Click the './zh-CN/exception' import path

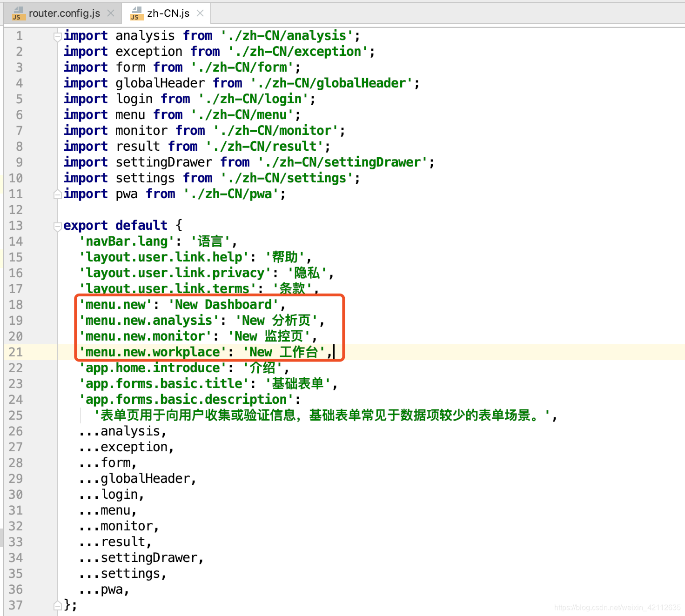click(298, 52)
